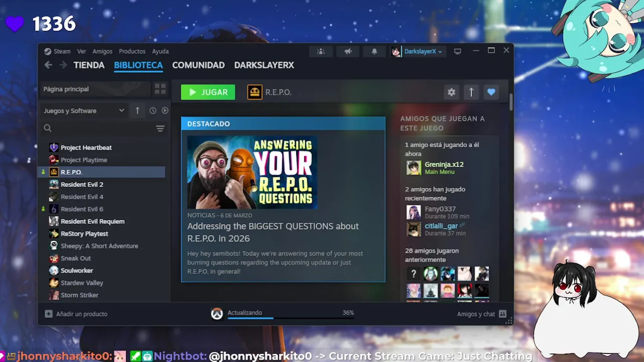Viewport: 644px width, 362px height.
Task: Switch to the COMUNIDAD tab
Action: [198, 65]
